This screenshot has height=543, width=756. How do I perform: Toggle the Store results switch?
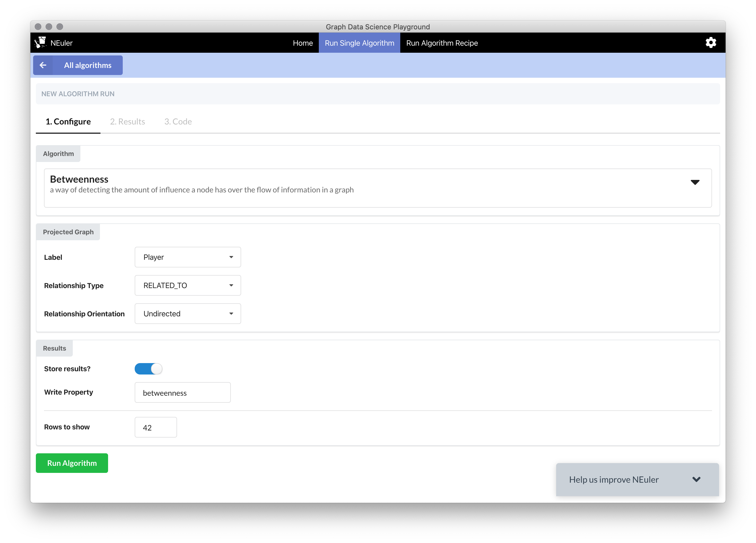coord(148,369)
